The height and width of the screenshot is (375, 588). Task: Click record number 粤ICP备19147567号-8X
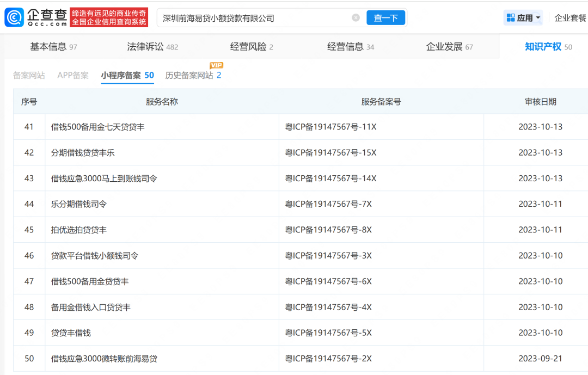click(328, 230)
